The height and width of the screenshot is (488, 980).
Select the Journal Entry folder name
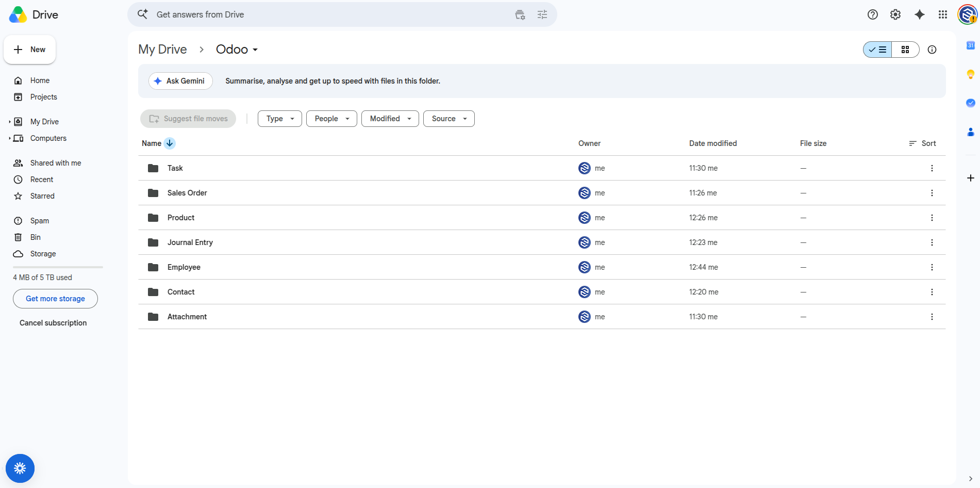click(x=190, y=242)
